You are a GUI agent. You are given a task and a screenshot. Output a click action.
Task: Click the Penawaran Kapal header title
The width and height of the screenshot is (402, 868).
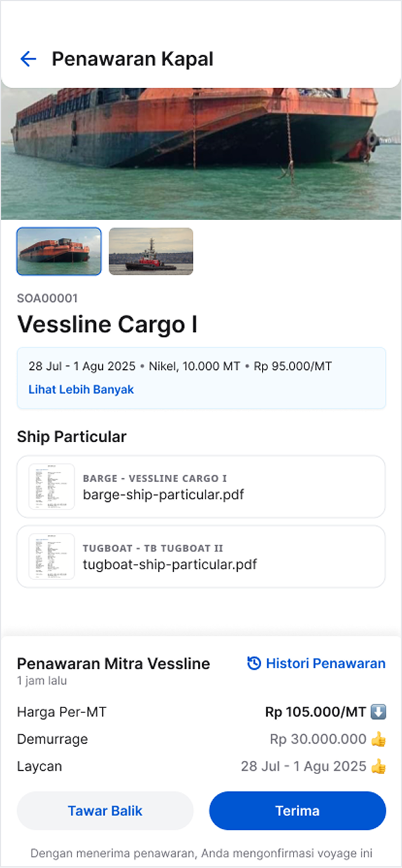click(x=133, y=59)
